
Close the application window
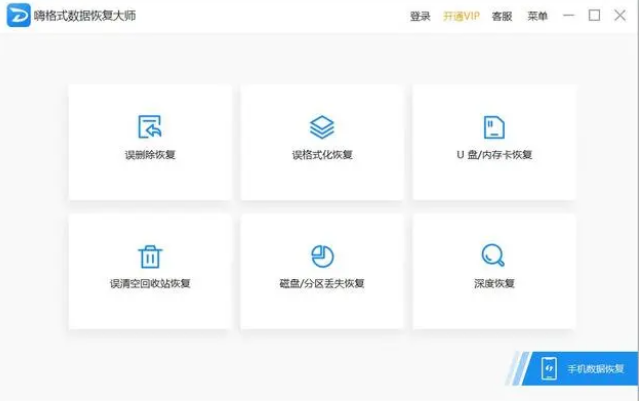(620, 15)
